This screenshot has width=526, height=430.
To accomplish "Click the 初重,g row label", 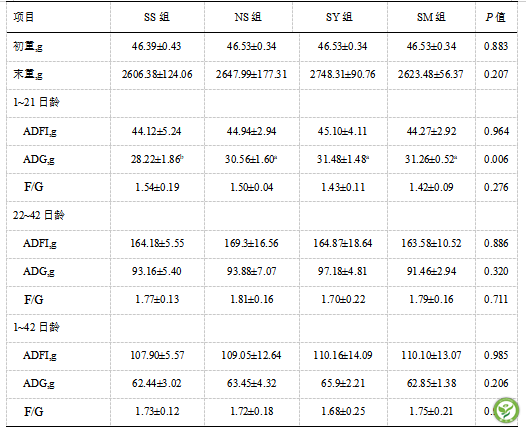I will [28, 46].
